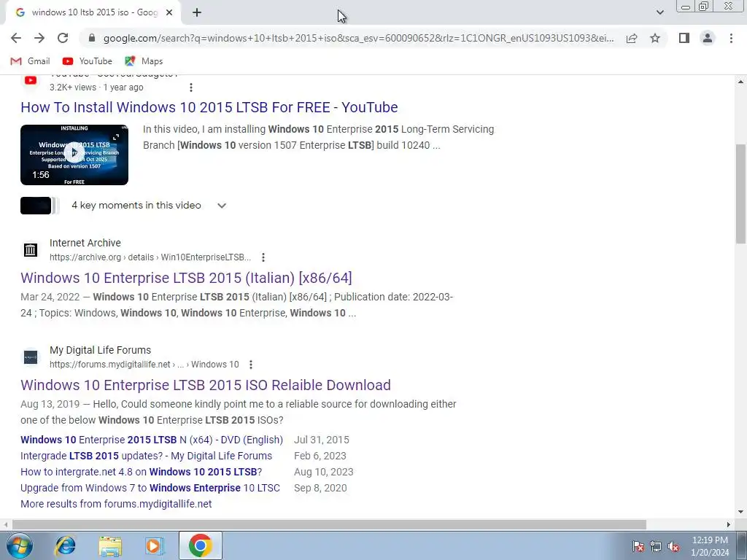Click the URL in the address bar

tap(358, 38)
